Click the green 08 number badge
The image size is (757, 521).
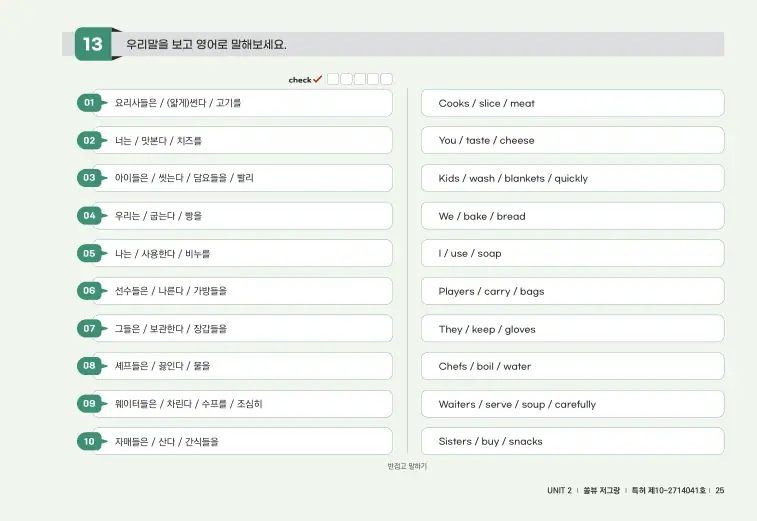(x=89, y=366)
